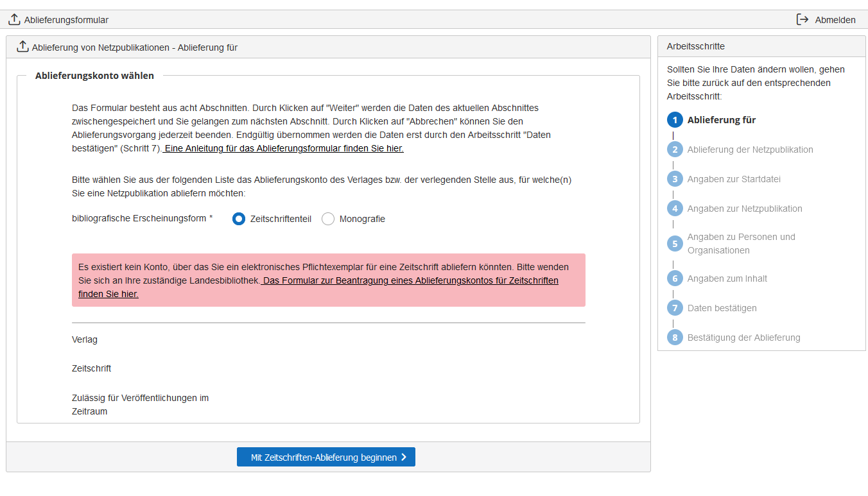Click the Ablieferung von Netzpublikationen header text
The height and width of the screenshot is (496, 868).
click(135, 47)
